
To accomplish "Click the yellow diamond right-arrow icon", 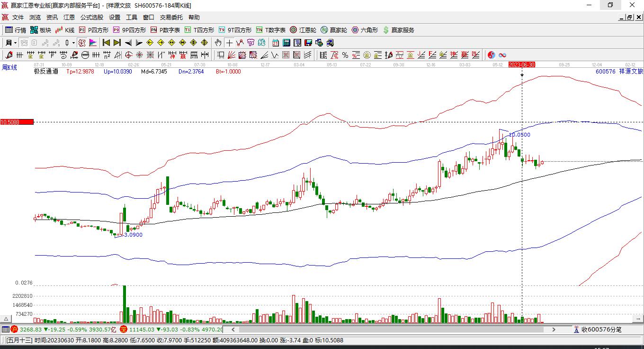I will [161, 43].
